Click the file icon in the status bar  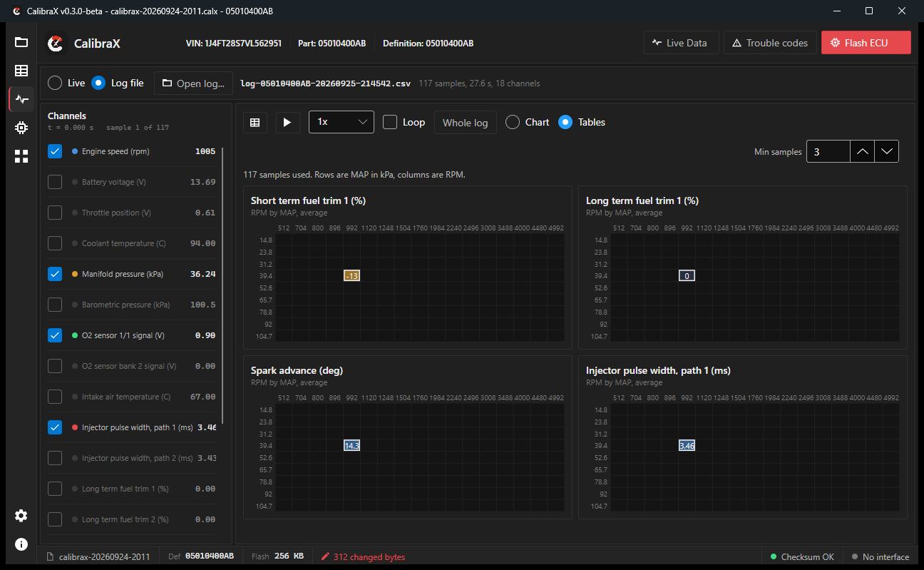[x=50, y=556]
